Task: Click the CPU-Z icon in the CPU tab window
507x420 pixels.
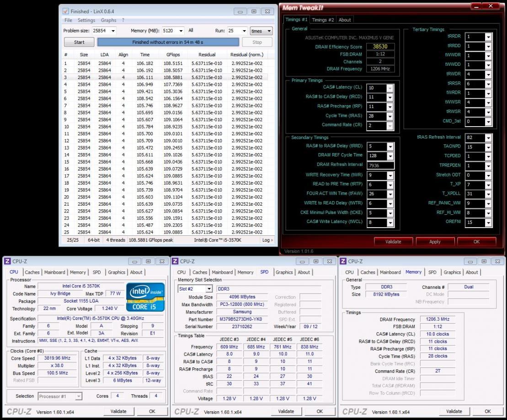Action: point(7,261)
